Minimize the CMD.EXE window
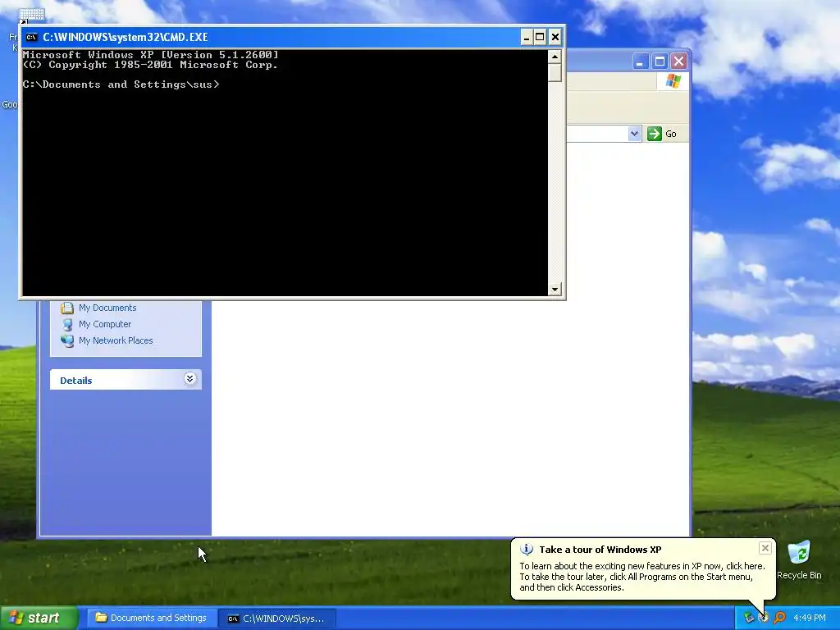The height and width of the screenshot is (630, 840). pos(526,37)
